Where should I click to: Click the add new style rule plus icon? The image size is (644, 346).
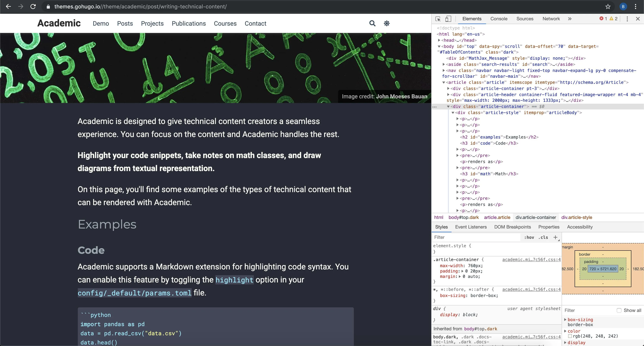(x=555, y=237)
